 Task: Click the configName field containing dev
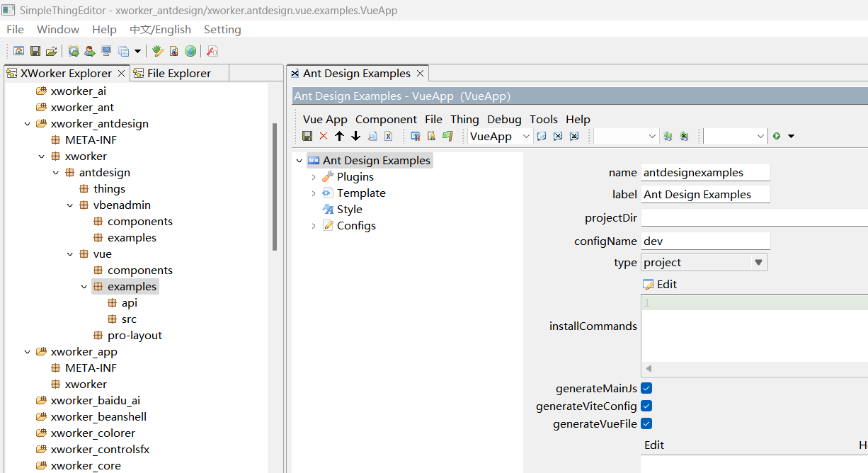[705, 241]
